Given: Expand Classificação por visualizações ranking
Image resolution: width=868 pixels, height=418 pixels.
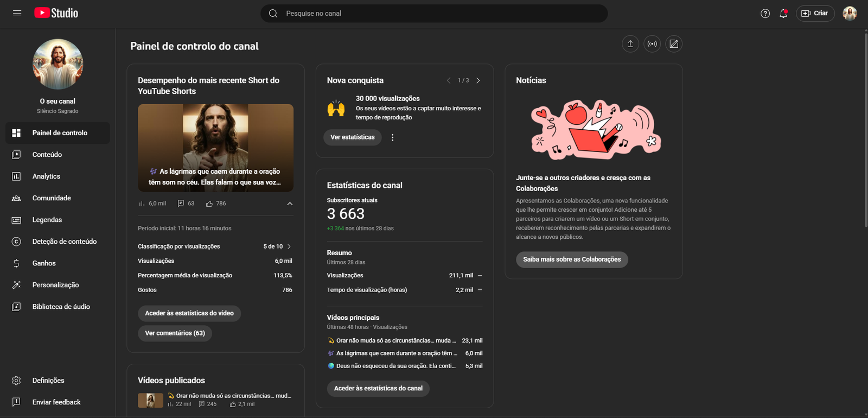Looking at the screenshot, I should pos(289,246).
